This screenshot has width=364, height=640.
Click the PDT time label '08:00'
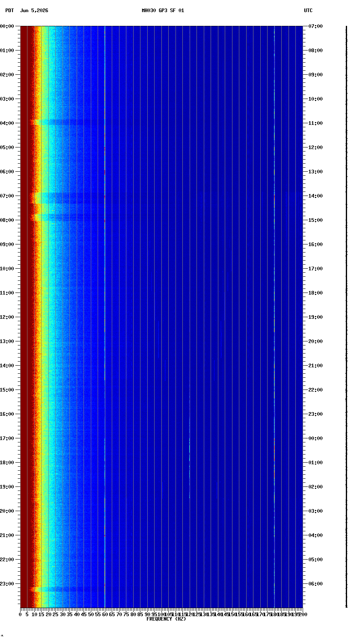[x=7, y=220]
